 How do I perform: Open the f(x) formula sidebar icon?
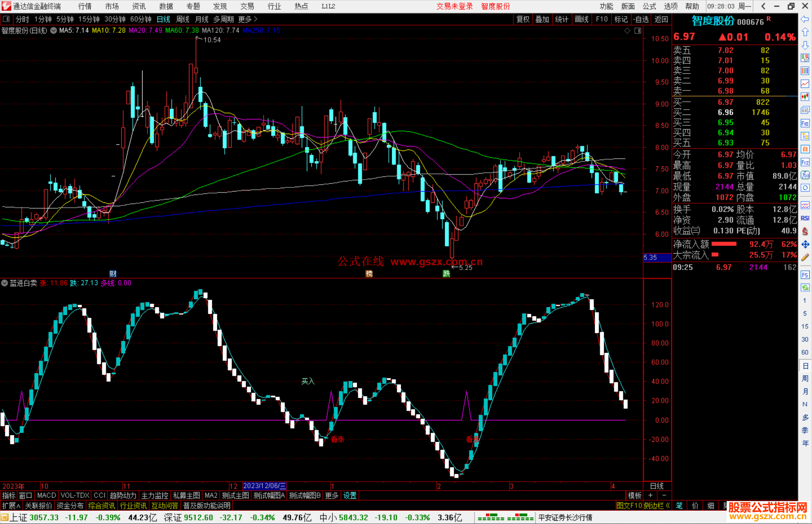(x=805, y=175)
